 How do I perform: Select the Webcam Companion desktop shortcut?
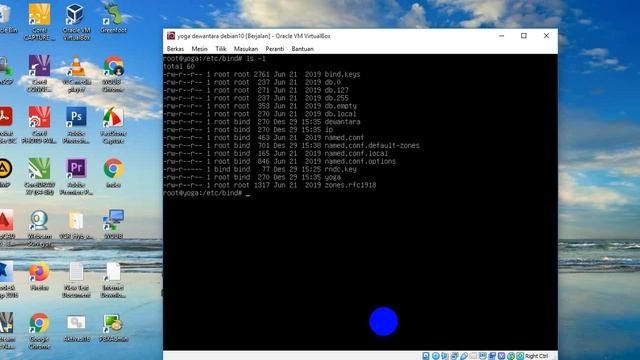pos(39,229)
